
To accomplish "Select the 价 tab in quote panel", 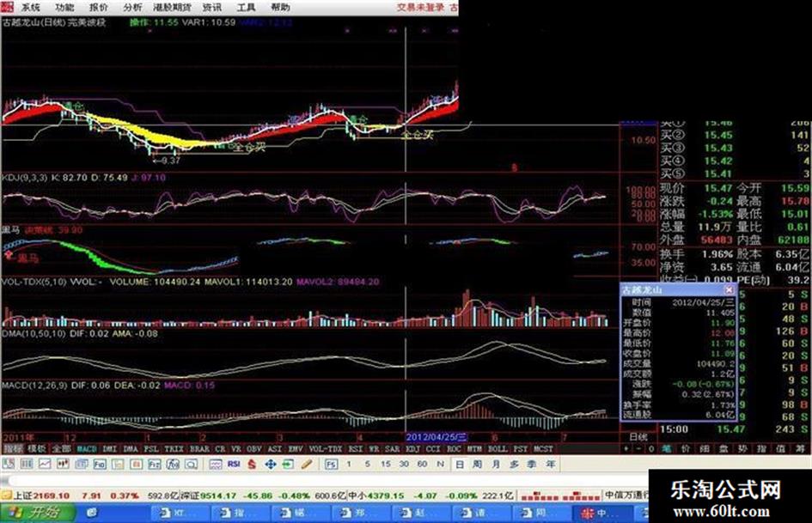I will [685, 449].
